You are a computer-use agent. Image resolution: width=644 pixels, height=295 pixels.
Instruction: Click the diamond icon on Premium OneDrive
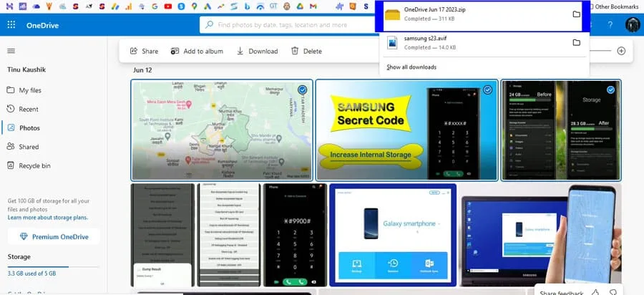tap(24, 237)
